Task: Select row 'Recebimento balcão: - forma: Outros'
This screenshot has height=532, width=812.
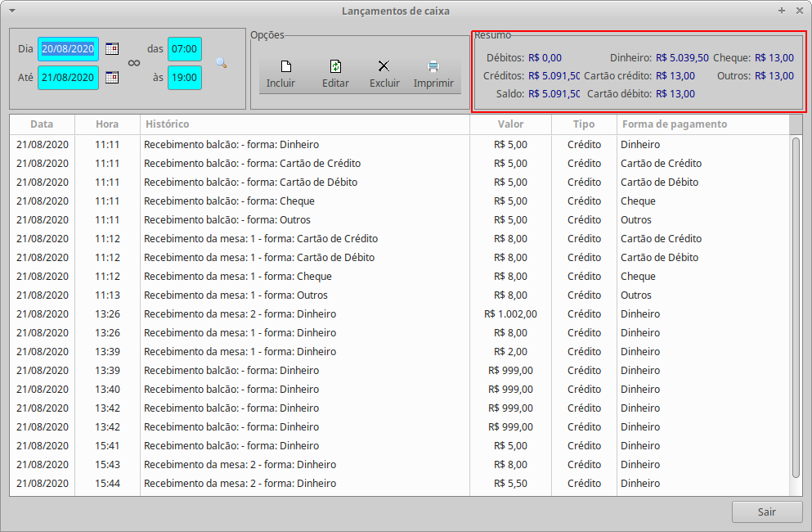Action: (x=399, y=220)
